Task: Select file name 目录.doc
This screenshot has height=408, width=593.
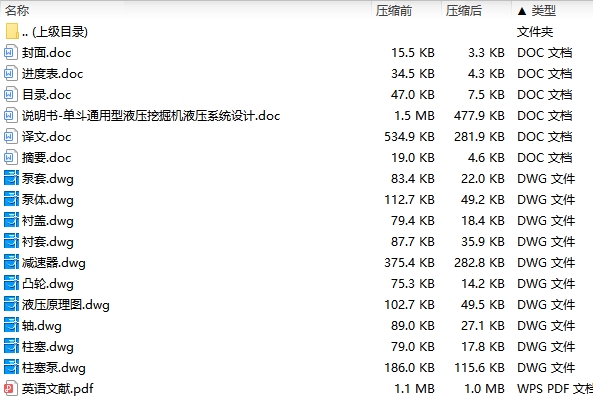Action: [47, 95]
